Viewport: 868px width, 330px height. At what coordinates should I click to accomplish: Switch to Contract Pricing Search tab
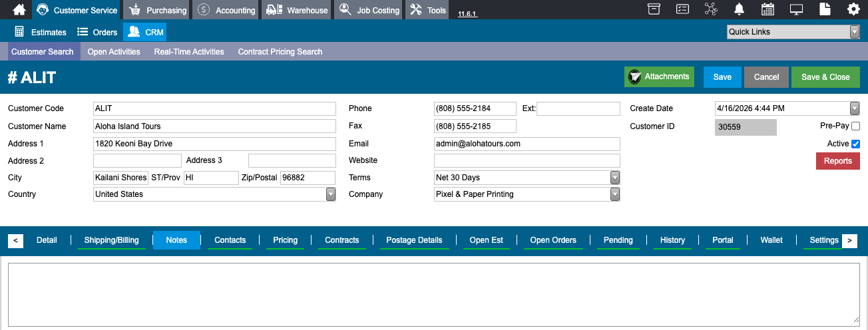(x=280, y=52)
